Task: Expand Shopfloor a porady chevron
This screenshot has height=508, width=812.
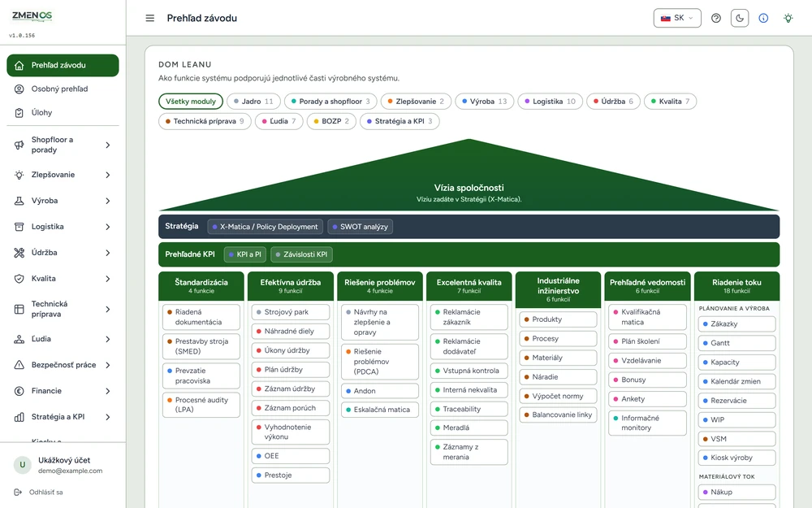Action: 108,145
